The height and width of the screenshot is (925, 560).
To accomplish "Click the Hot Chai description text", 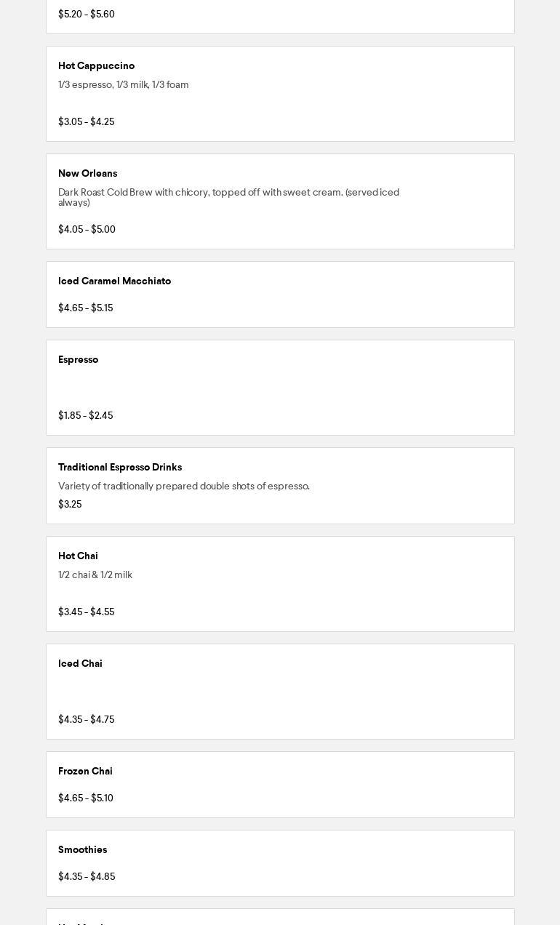I will (x=95, y=574).
